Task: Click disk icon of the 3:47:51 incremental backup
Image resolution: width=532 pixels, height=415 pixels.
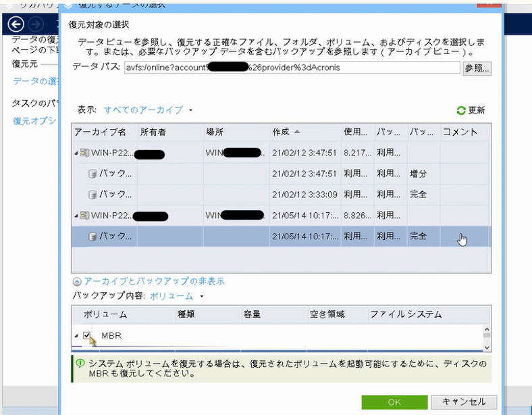Action: click(92, 174)
